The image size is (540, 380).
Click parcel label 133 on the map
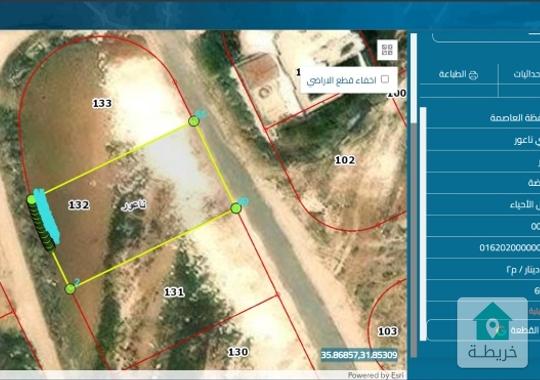coord(102,103)
